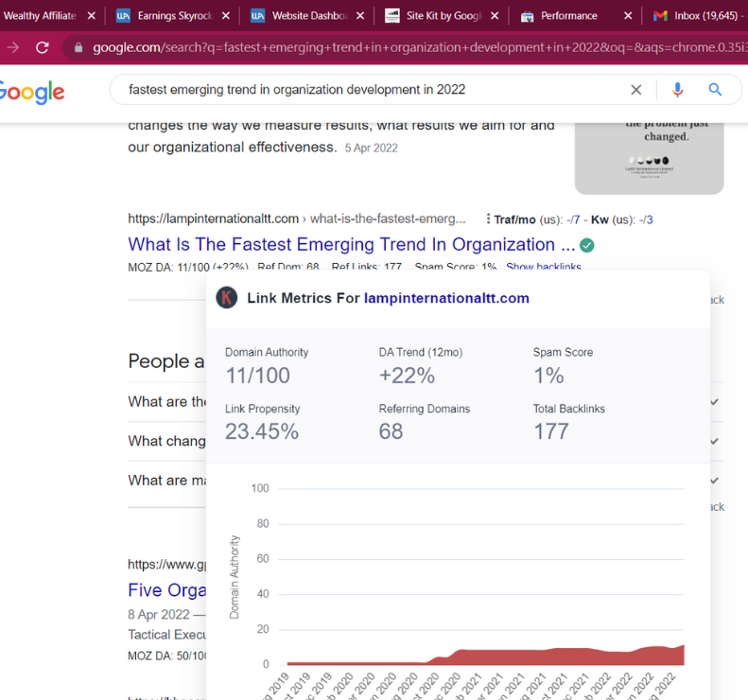Click the Keywords Everywhere K logo
748x700 pixels.
point(227,298)
